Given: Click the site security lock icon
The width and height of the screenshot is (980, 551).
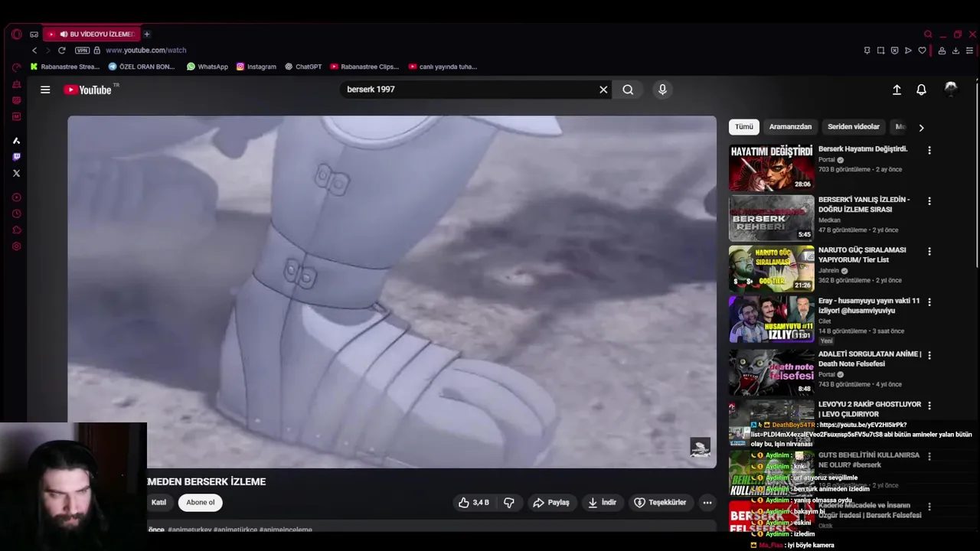Looking at the screenshot, I should point(97,51).
